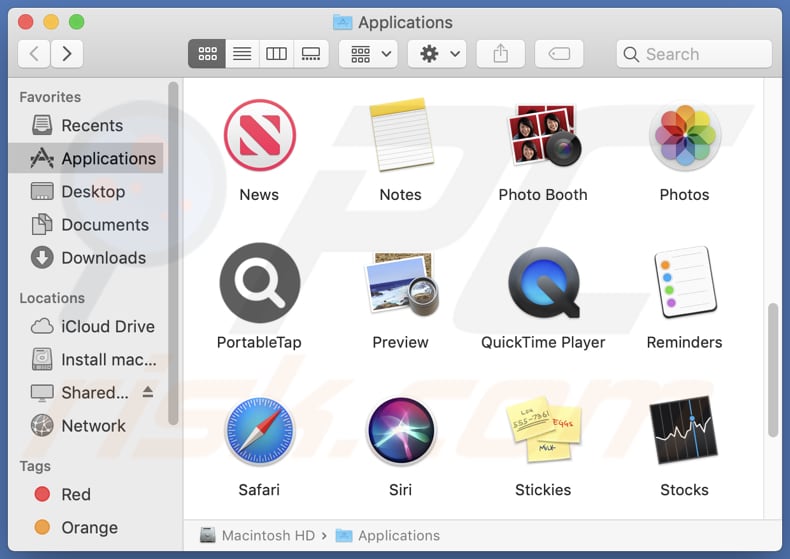Select the Reminders app icon
The width and height of the screenshot is (790, 559).
coord(684,283)
